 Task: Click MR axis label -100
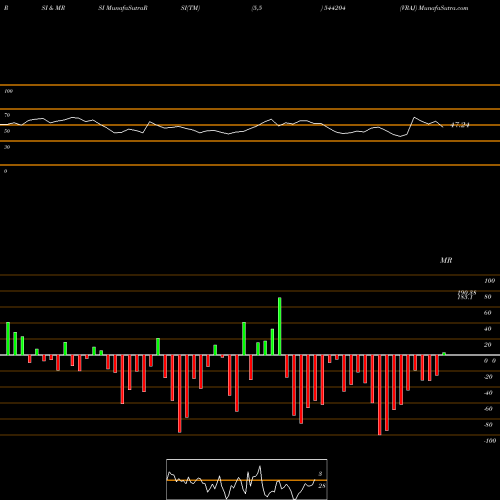tap(490, 441)
